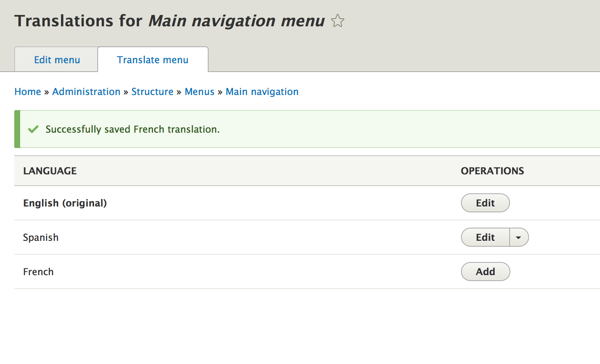Click the star outline beside the page title
The height and width of the screenshot is (364, 600).
pyautogui.click(x=337, y=21)
